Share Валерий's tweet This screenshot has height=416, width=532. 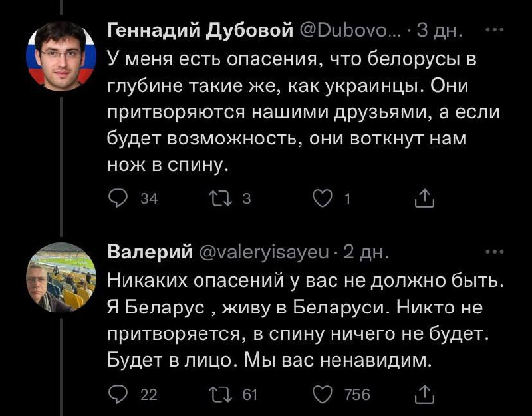coord(424,395)
